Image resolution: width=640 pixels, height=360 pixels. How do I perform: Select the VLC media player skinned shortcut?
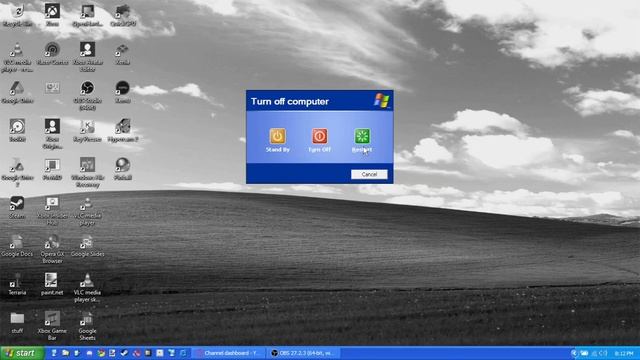[x=87, y=287]
